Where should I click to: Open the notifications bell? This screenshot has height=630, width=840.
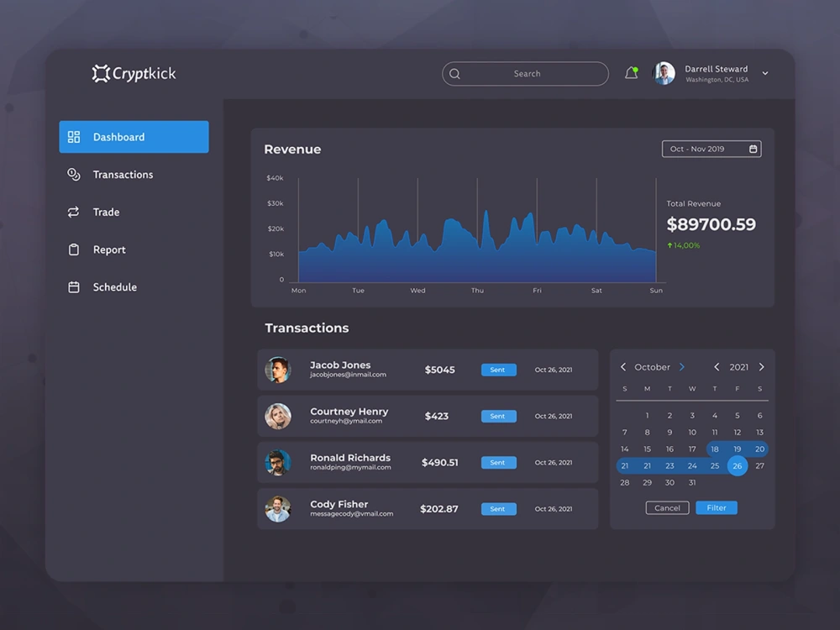tap(632, 73)
